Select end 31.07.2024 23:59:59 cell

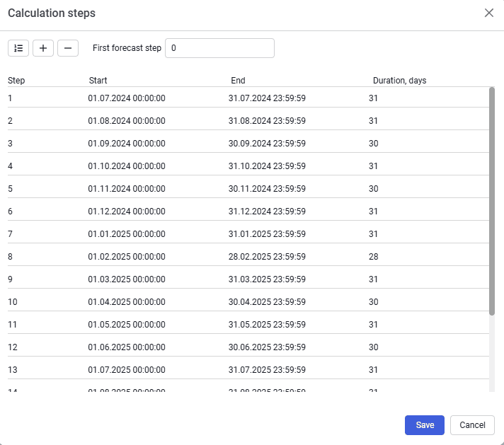coord(267,98)
